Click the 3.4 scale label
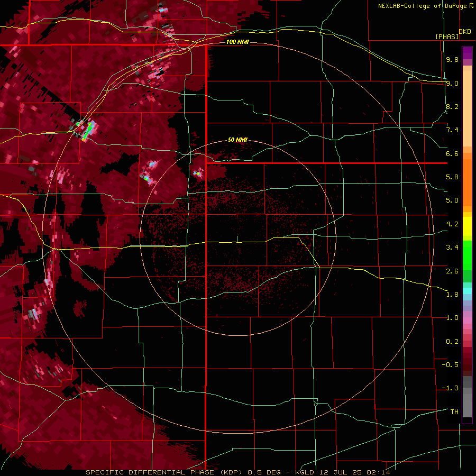Viewport: 476px width, 476px height. coord(452,247)
